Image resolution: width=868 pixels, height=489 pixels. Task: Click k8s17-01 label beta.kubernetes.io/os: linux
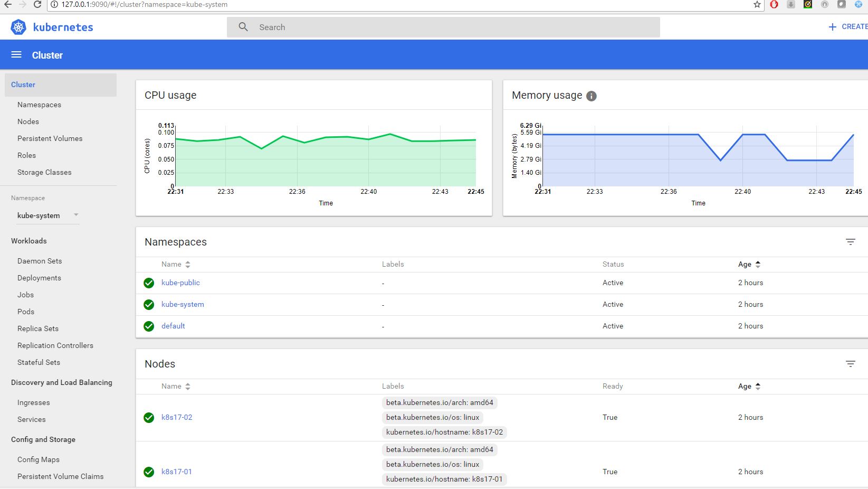point(433,464)
